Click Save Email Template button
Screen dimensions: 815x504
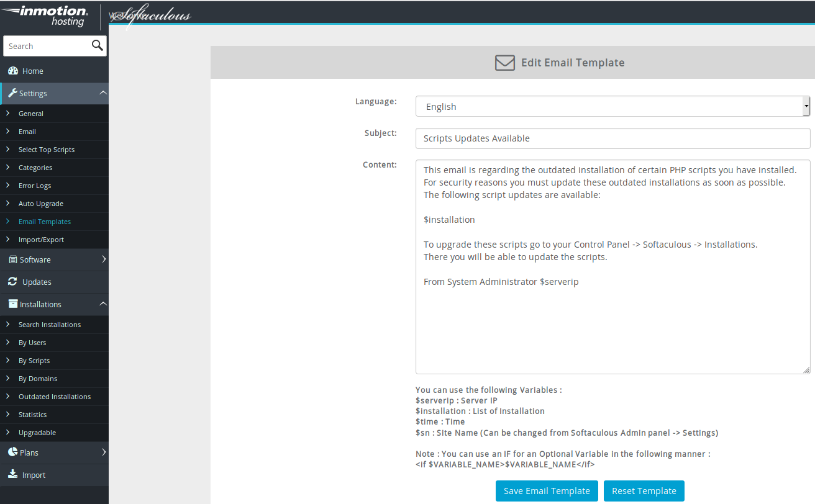click(547, 491)
